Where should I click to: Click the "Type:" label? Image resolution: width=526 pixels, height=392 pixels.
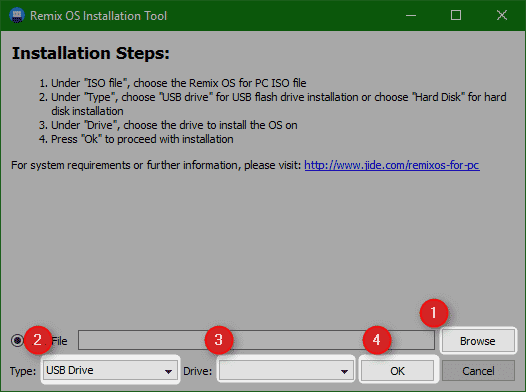click(x=23, y=371)
